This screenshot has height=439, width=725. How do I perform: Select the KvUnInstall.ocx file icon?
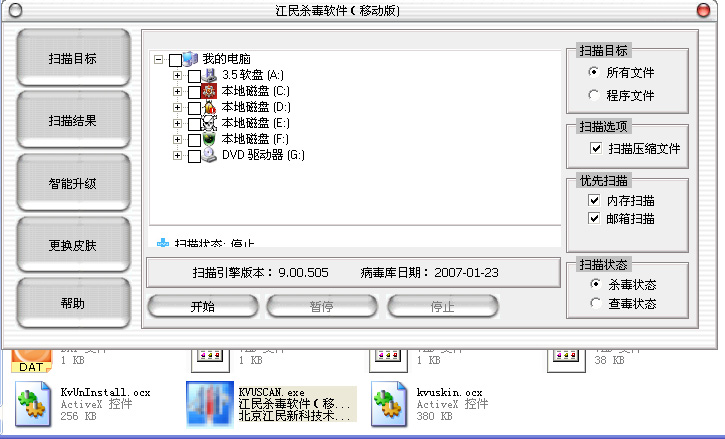(32, 404)
